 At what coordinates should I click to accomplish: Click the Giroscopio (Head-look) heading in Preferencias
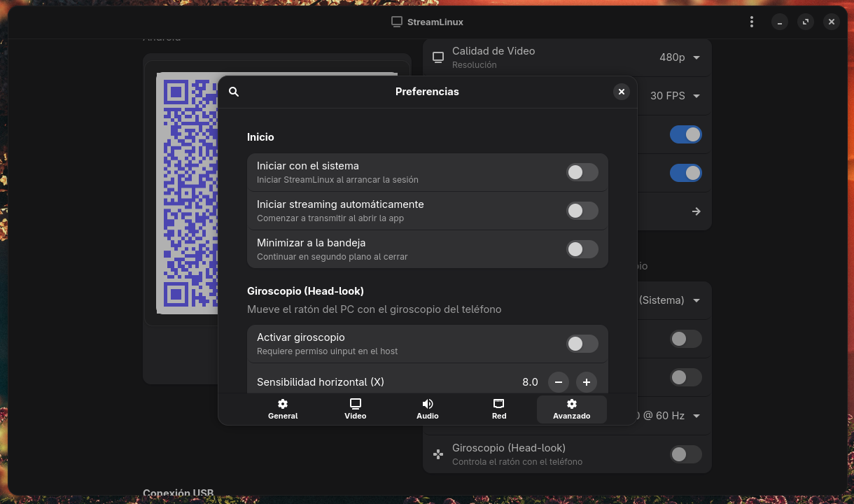point(305,291)
